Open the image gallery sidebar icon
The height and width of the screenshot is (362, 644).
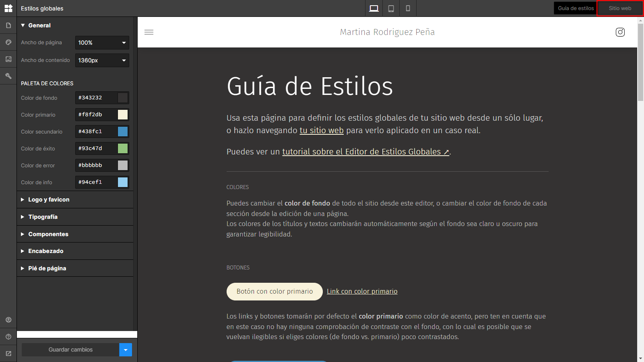pyautogui.click(x=8, y=59)
